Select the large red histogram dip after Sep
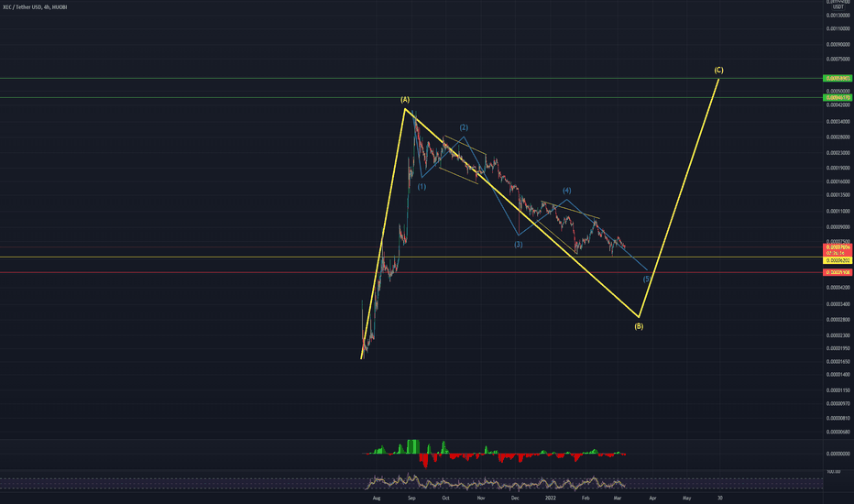Screen dimensions: 854x504 pyautogui.click(x=424, y=461)
